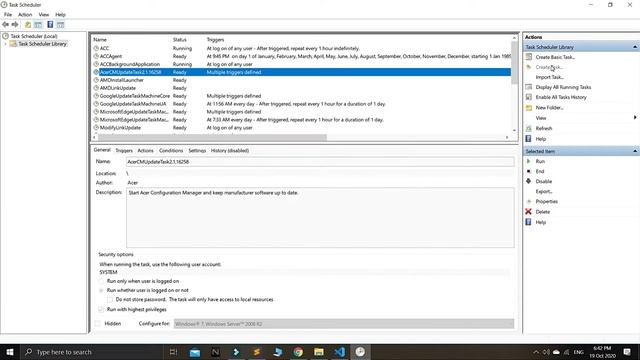Viewport: 640px width, 360px height.
Task: Expand the View submenu arrow
Action: coord(635,118)
